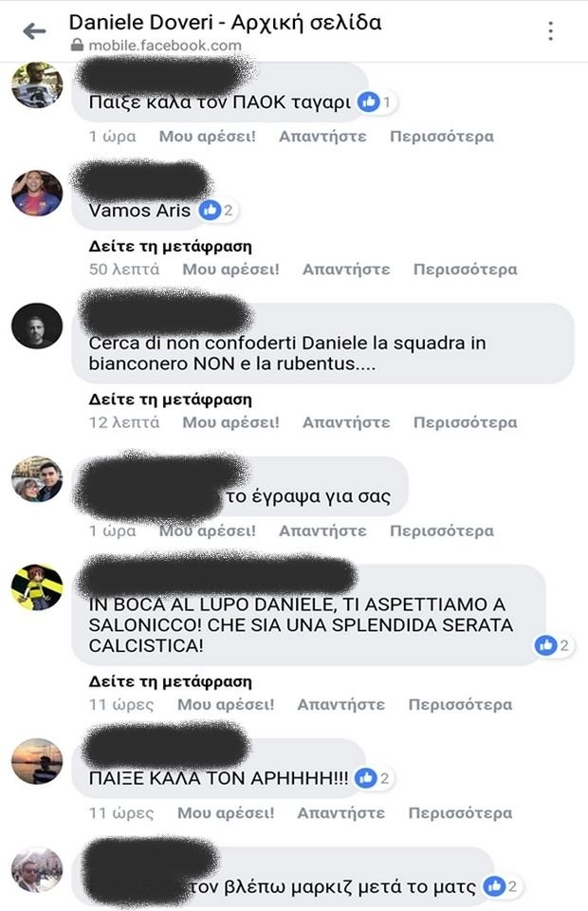Open Περισσότερα under το έγραψα για σας comment
Image resolution: width=588 pixels, height=911 pixels.
442,531
